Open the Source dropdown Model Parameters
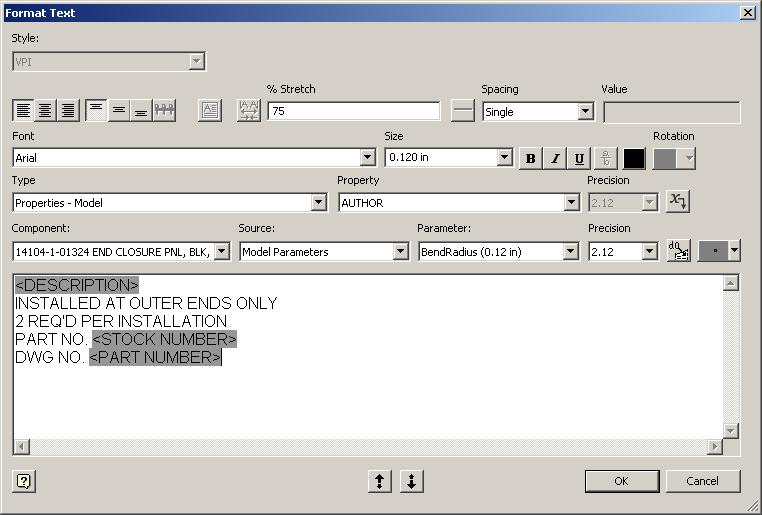The height and width of the screenshot is (515, 762). 400,252
